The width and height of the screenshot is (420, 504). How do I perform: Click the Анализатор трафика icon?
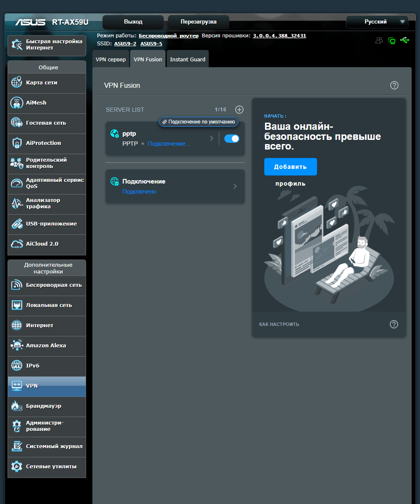coord(16,203)
